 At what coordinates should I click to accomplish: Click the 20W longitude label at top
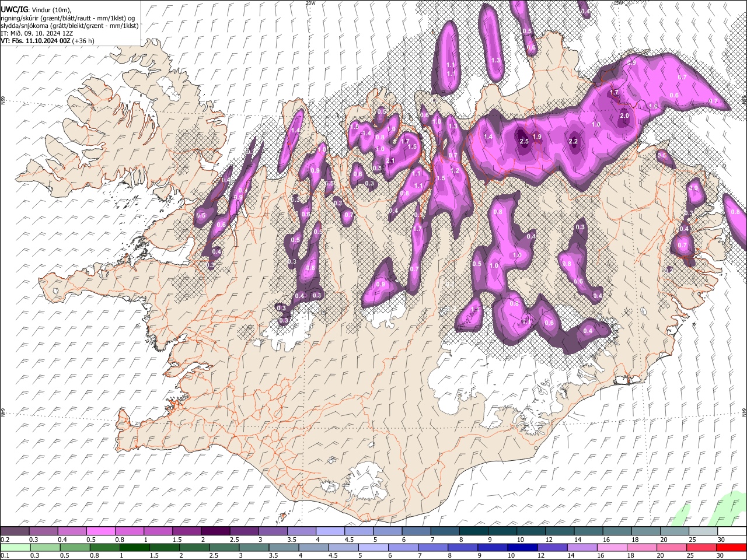(x=310, y=3)
